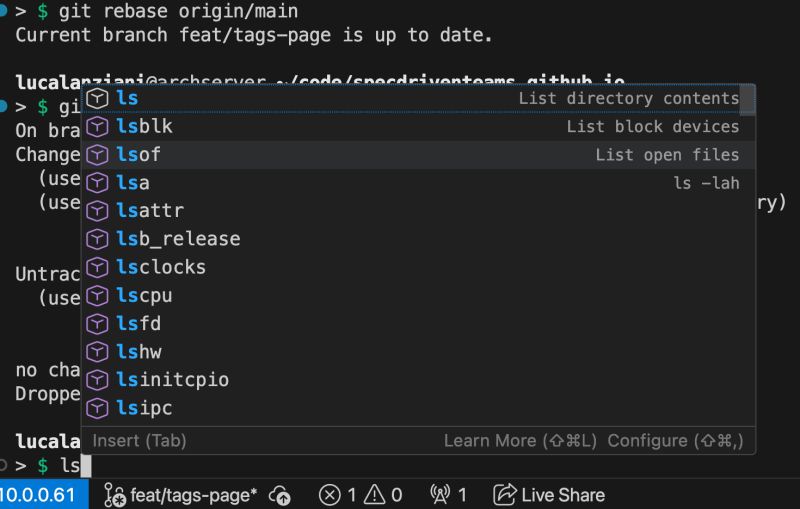The width and height of the screenshot is (800, 509).
Task: Click the git rebase command decoration dot
Action: click(x=4, y=10)
